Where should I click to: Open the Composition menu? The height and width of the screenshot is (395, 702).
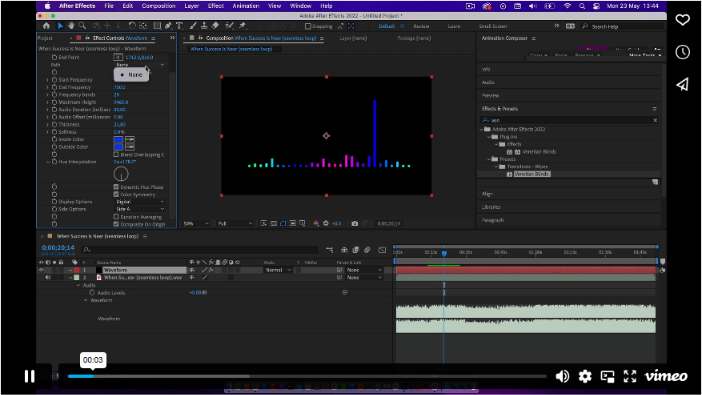point(158,6)
